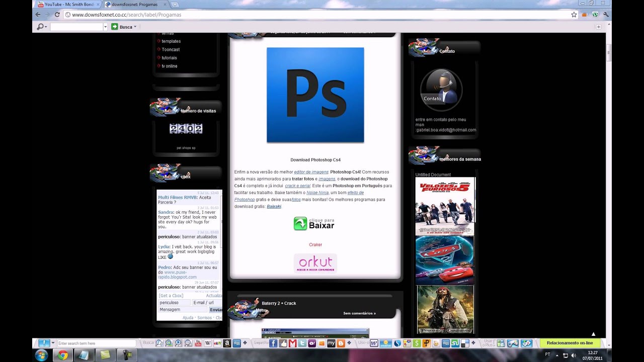Click the Twitter icon in bottom toolbar
This screenshot has width=644, height=362.
(302, 343)
